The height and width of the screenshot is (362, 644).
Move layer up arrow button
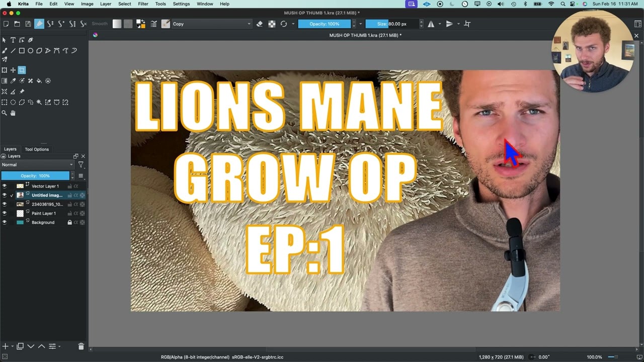click(41, 346)
